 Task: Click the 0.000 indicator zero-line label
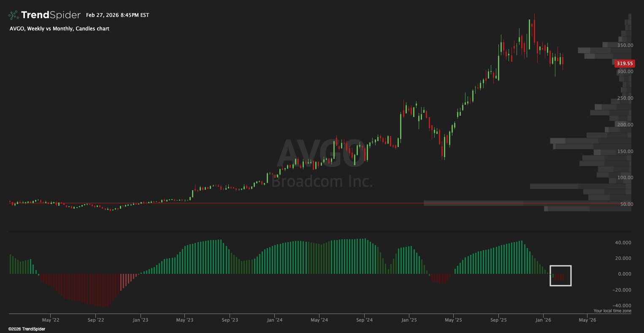[625, 274]
